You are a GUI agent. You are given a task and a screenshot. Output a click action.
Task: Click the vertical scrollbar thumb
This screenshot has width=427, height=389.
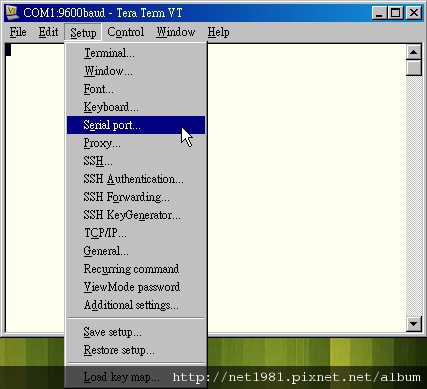point(414,68)
